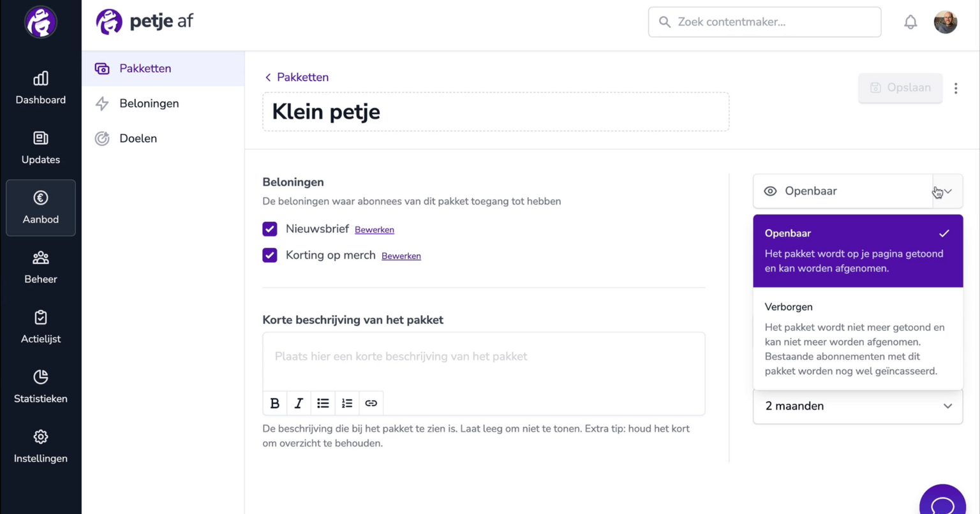Image resolution: width=980 pixels, height=514 pixels.
Task: Apply bold formatting in description editor
Action: [275, 403]
